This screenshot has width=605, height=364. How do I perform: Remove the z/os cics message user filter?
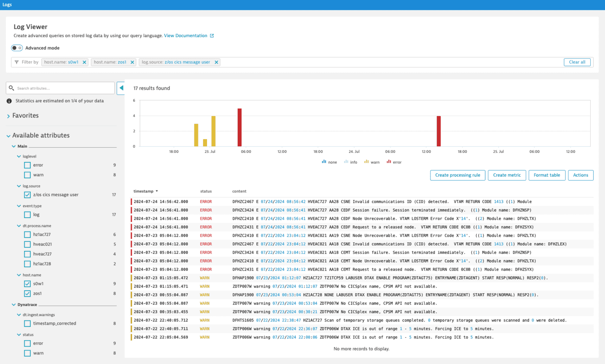click(217, 62)
